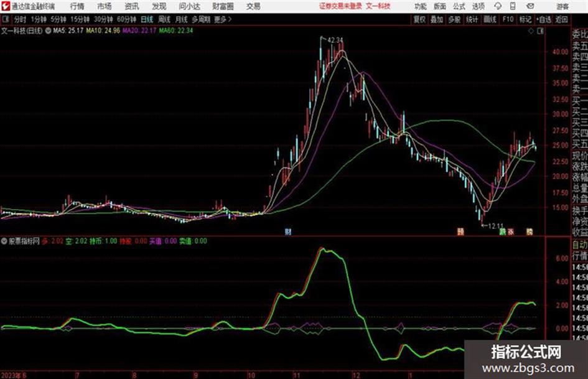Click the diamond icon above price axis
This screenshot has height=379, width=588.
[531, 31]
